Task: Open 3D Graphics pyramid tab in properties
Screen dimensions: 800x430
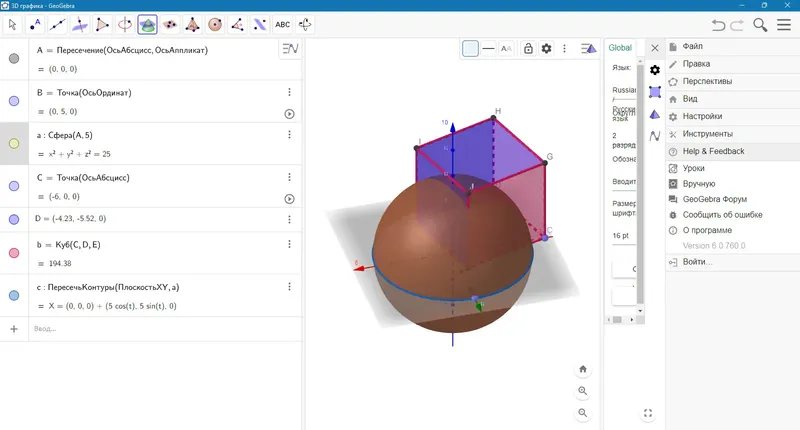Action: pos(655,114)
